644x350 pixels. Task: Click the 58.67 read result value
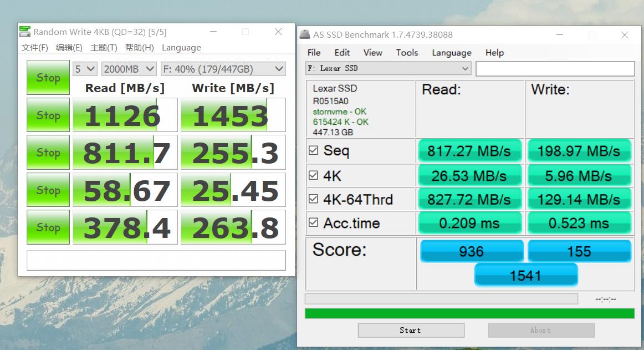click(x=125, y=190)
